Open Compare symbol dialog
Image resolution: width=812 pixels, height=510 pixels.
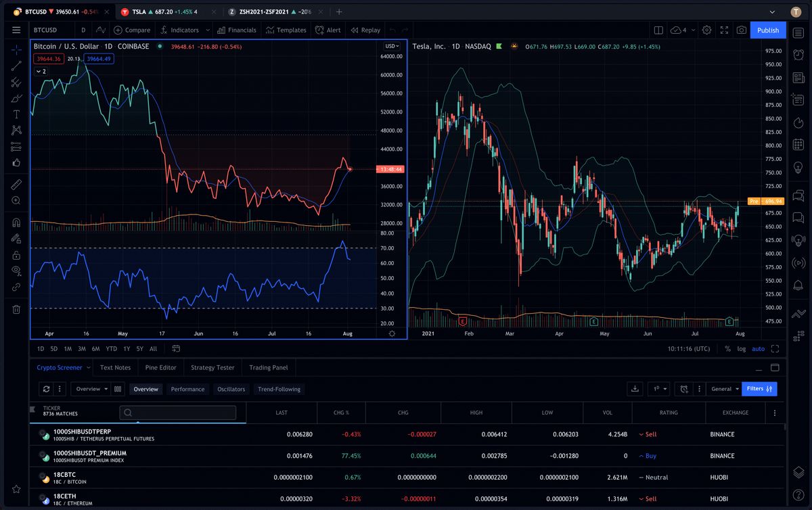coord(132,30)
